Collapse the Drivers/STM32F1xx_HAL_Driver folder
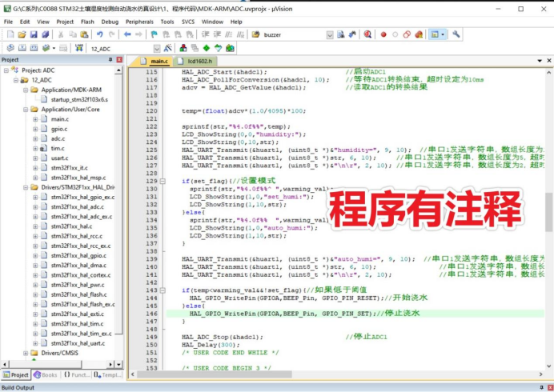 click(26, 187)
